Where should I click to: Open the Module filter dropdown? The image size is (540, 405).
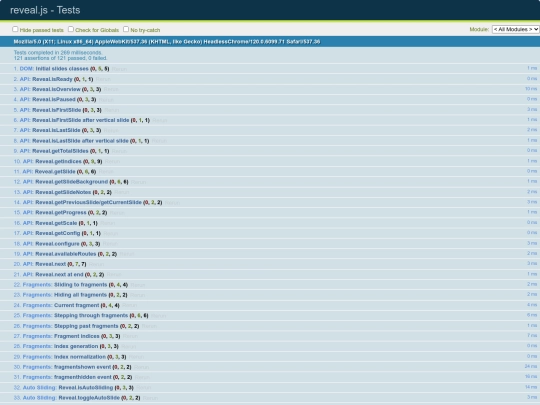coord(515,29)
